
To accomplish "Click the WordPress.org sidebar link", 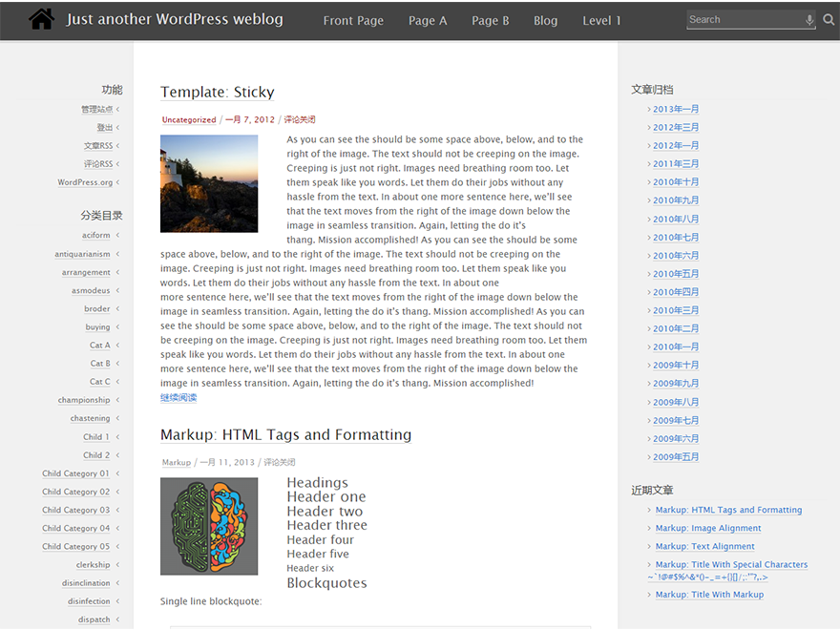I will (x=85, y=182).
